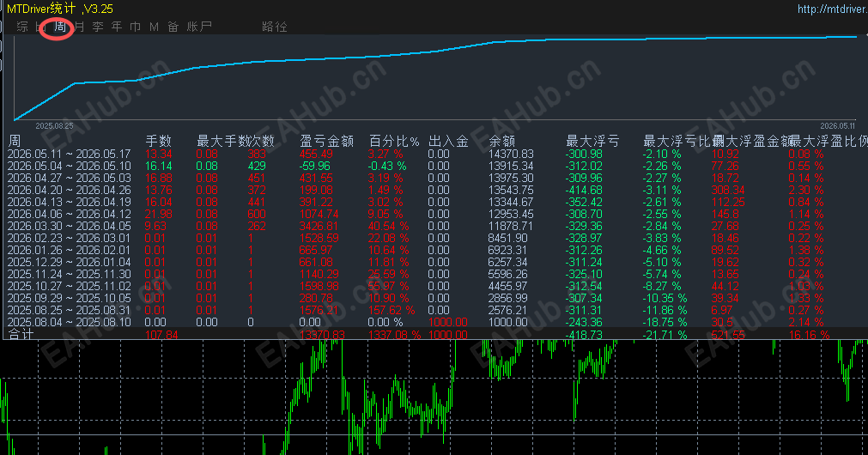868x455 pixels.
Task: Click the 百分比% column header
Action: 393,141
